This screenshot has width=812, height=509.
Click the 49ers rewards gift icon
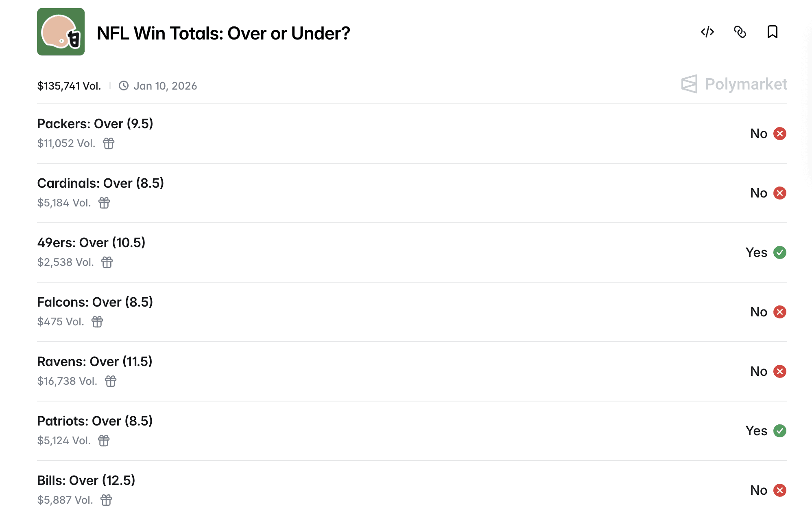tap(107, 262)
